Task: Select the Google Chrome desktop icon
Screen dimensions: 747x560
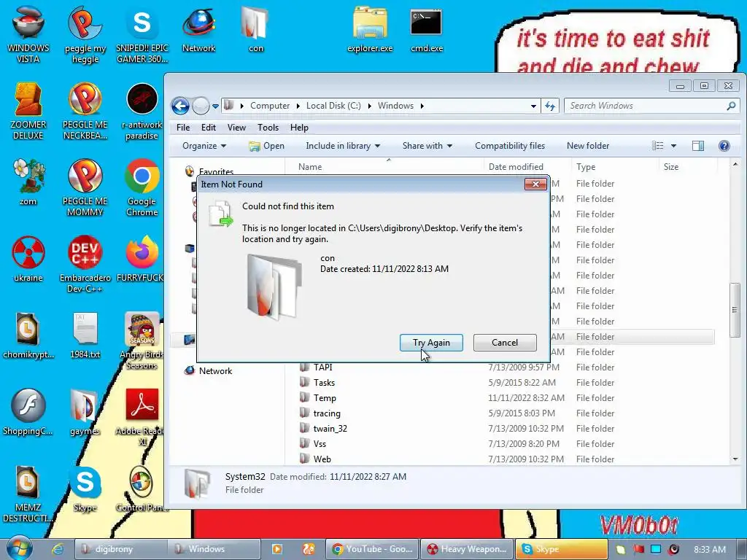Action: 142,187
